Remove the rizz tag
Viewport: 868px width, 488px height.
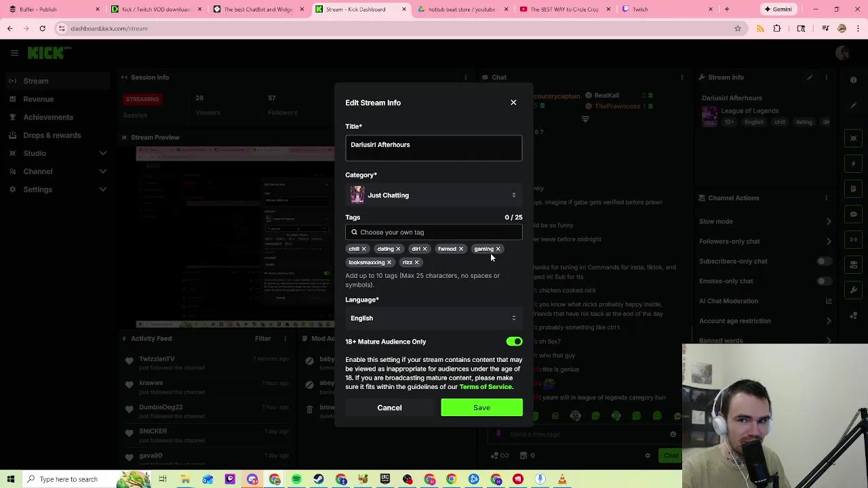pyautogui.click(x=416, y=262)
